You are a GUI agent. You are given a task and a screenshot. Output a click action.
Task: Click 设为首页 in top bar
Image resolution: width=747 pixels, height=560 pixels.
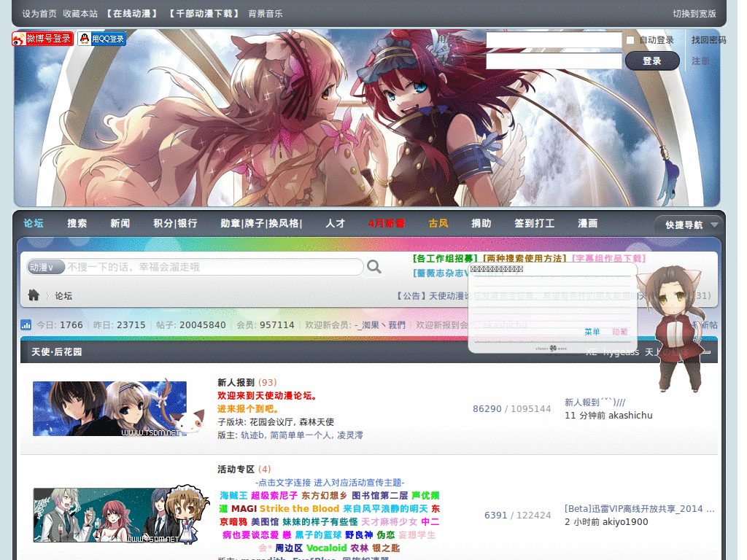tap(39, 14)
